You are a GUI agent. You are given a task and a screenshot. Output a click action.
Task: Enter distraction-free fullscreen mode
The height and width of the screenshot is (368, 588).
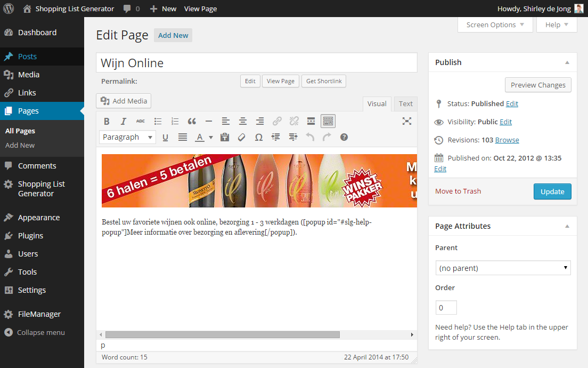tap(407, 122)
